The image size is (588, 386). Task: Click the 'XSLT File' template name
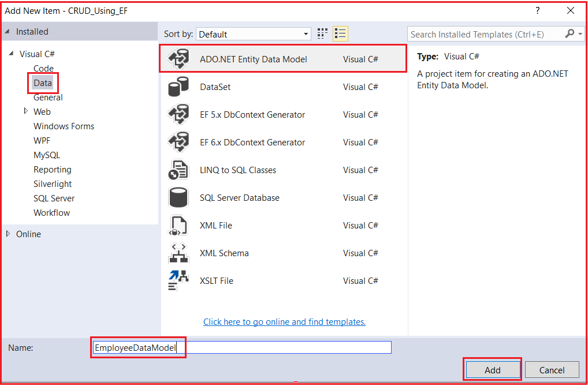coord(217,281)
